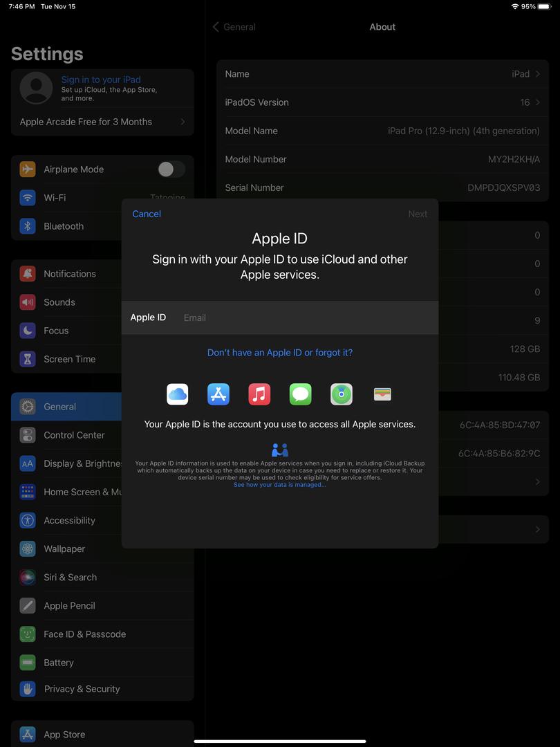
Task: Tap the address 6C:4A:85:B6:82:9C
Action: (499, 454)
